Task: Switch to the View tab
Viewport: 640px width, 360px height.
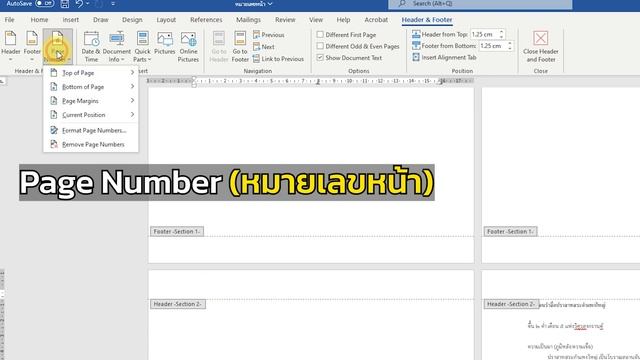Action: coord(316,20)
